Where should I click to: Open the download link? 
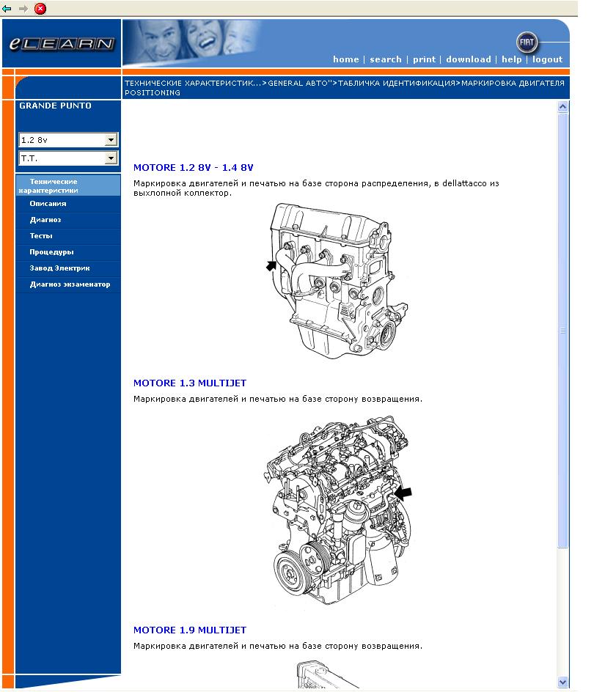(x=468, y=59)
